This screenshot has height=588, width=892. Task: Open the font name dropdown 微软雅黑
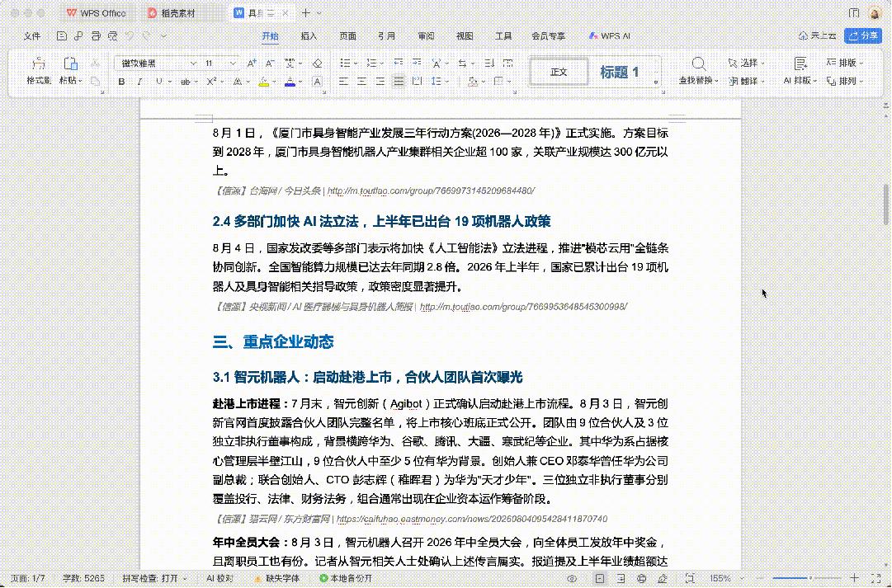click(x=193, y=64)
